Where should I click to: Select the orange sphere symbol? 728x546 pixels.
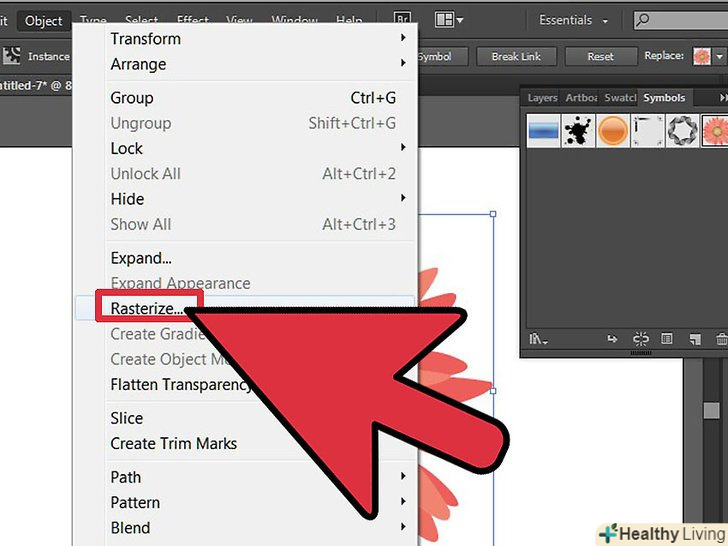(x=613, y=131)
